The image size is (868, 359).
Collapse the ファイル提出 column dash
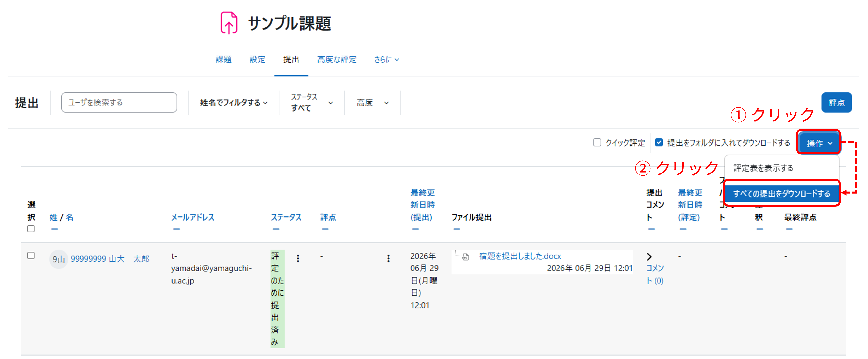[456, 229]
